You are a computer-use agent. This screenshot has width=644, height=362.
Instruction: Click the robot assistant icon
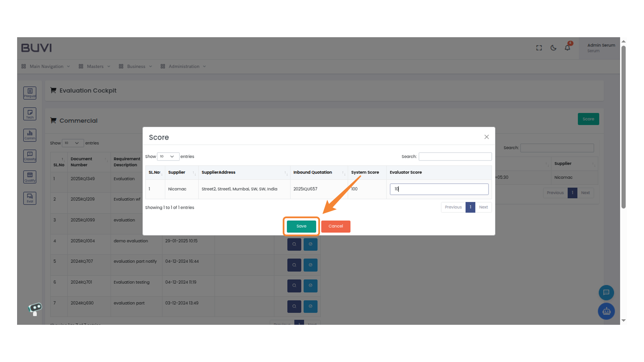606,311
